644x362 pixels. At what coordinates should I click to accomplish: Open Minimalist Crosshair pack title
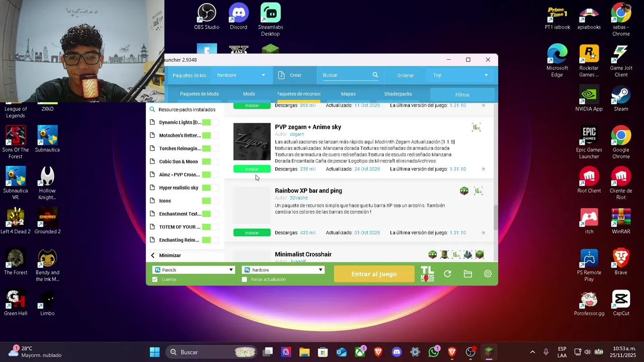click(x=303, y=254)
